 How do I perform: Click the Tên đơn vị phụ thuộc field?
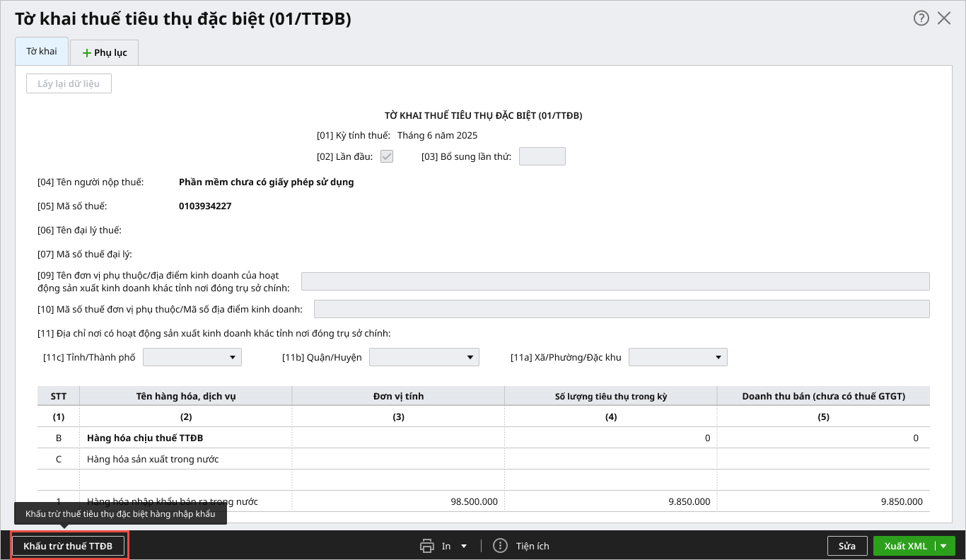(x=615, y=281)
